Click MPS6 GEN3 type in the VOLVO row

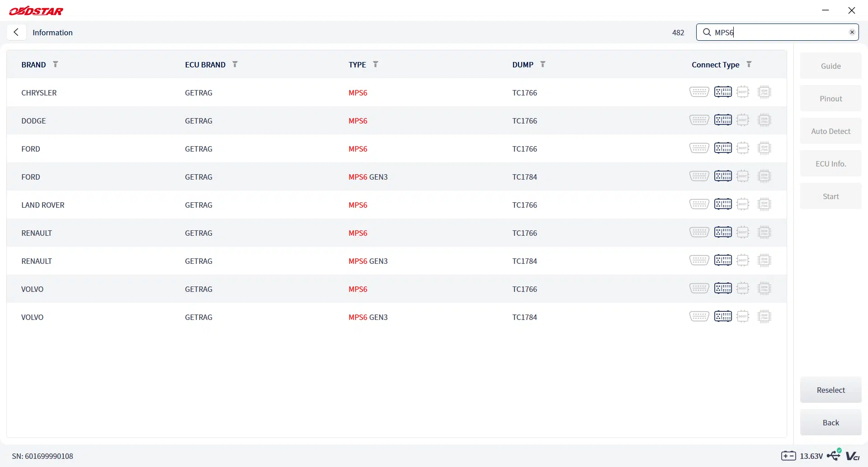coord(368,317)
